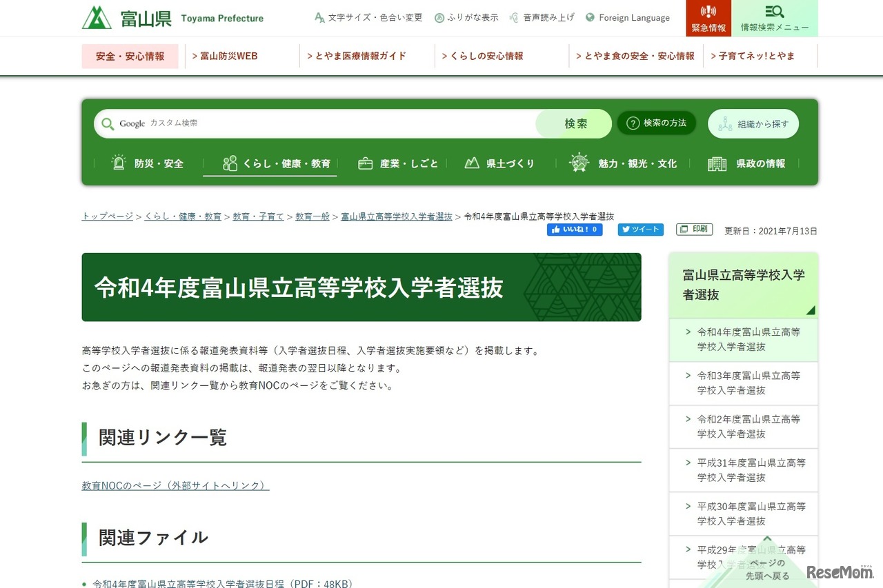Go to トップページ breadcrumb

[x=108, y=216]
